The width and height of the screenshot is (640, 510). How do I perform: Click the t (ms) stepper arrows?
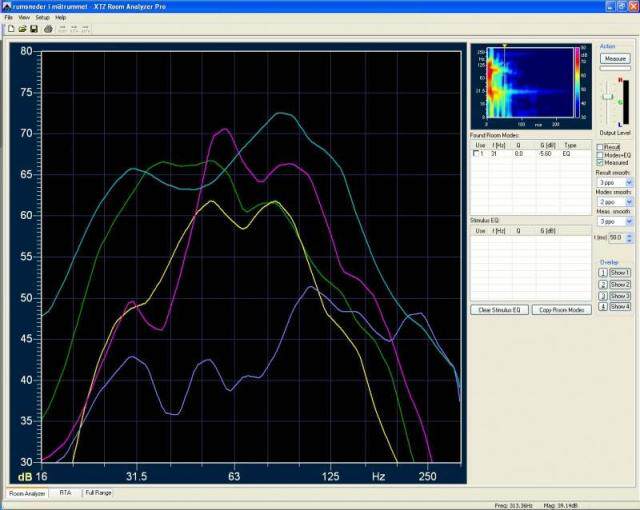point(629,237)
